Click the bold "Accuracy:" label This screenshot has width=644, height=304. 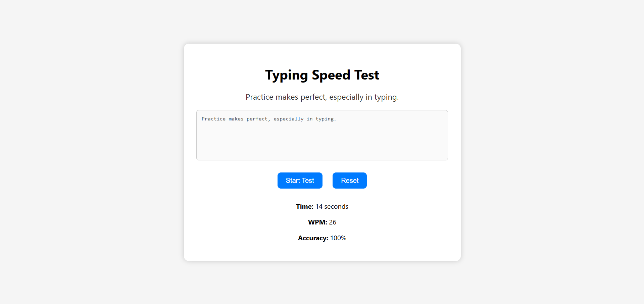pos(313,238)
